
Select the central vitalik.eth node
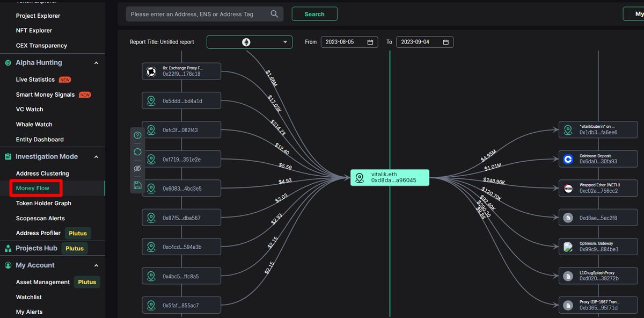click(390, 178)
